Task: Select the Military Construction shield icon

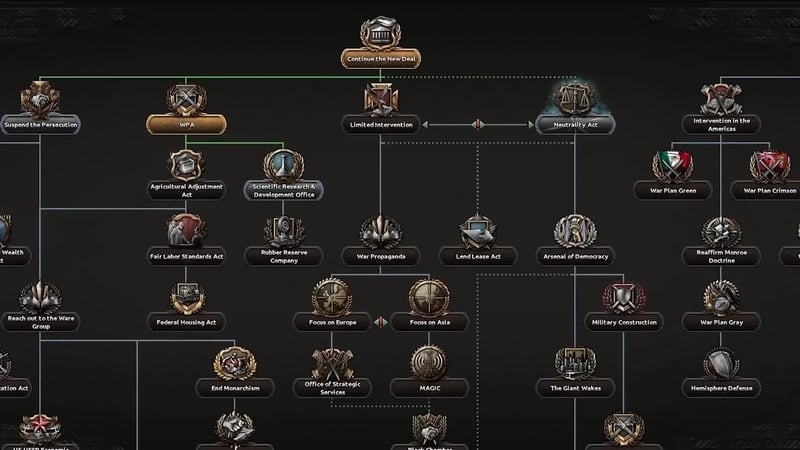Action: coord(623,297)
